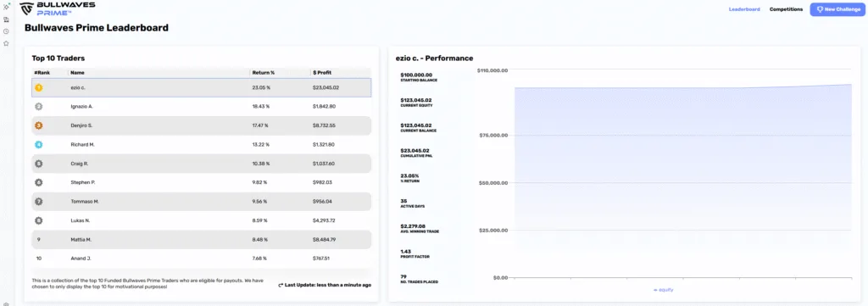The height and width of the screenshot is (306, 868).
Task: Click the $1,842.80 profit value
Action: tap(324, 106)
